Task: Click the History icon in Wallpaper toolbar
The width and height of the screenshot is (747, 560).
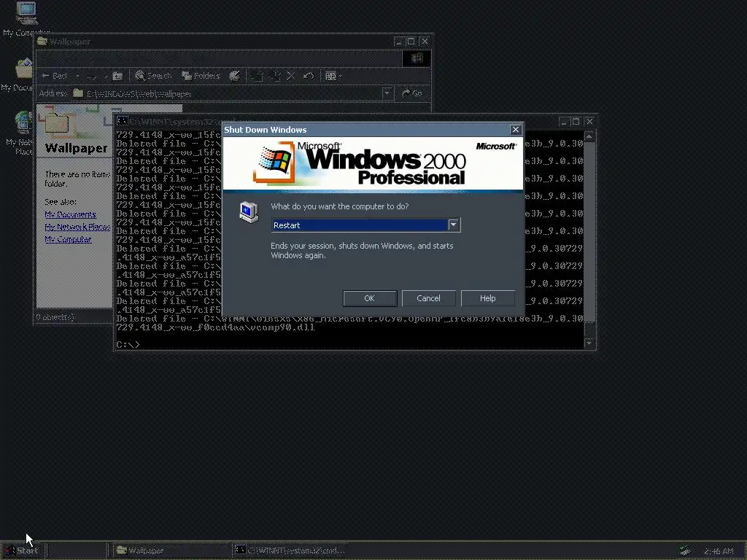Action: (234, 76)
